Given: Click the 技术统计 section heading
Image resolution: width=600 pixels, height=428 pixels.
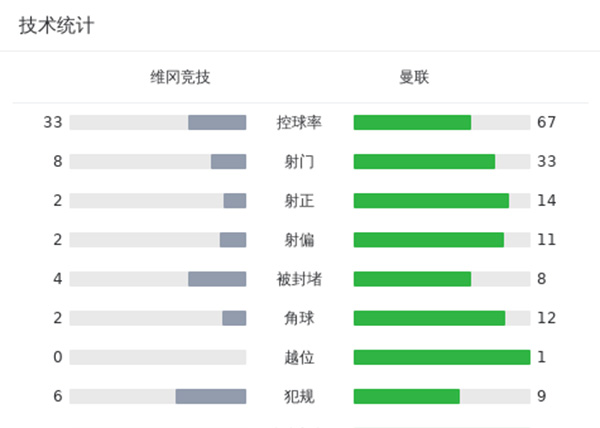Looking at the screenshot, I should pyautogui.click(x=57, y=26).
